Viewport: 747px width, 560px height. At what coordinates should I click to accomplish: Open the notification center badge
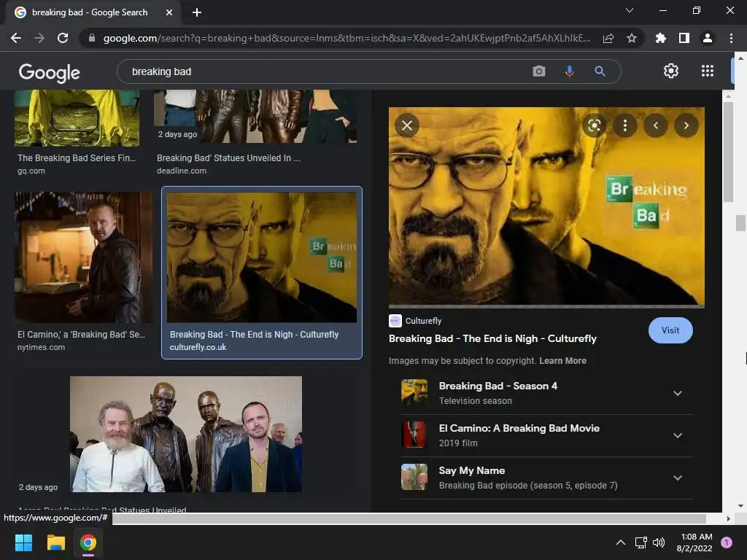pyautogui.click(x=727, y=542)
